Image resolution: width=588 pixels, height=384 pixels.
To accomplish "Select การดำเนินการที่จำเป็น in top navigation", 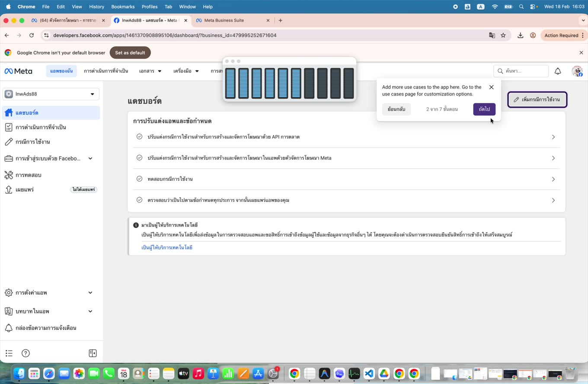I will point(106,71).
